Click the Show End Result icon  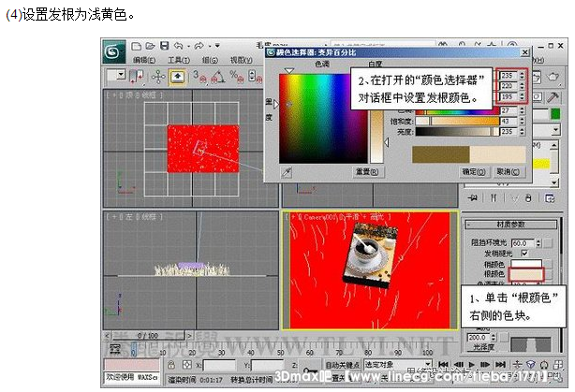(494, 198)
